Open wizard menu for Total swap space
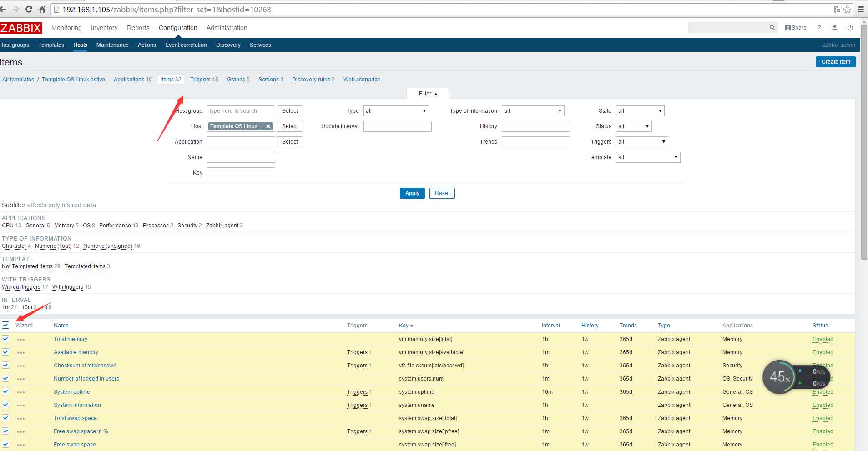Screen dimensions: 868x451 [x=21, y=419]
